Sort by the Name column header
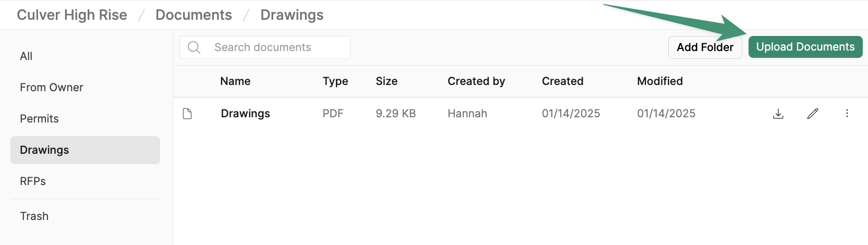 tap(235, 81)
